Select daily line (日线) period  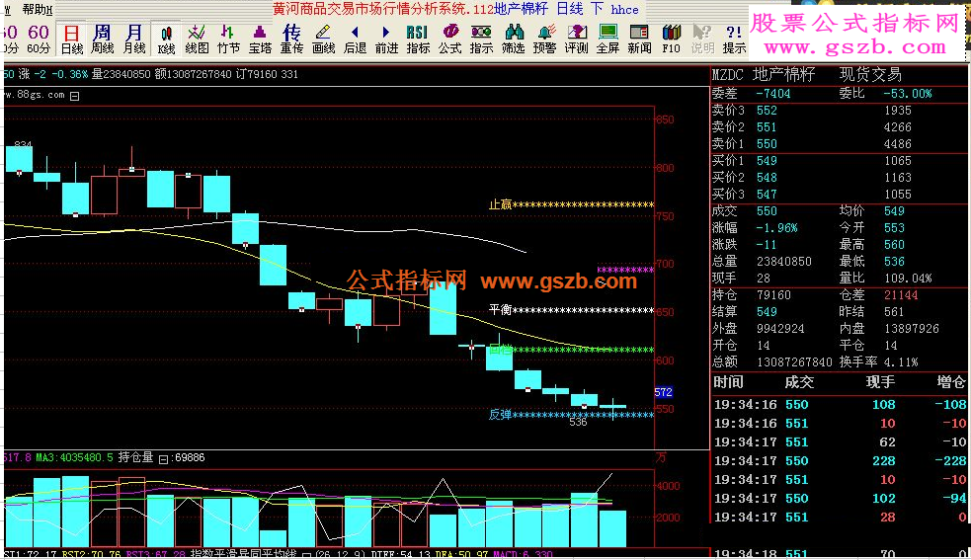tap(72, 39)
